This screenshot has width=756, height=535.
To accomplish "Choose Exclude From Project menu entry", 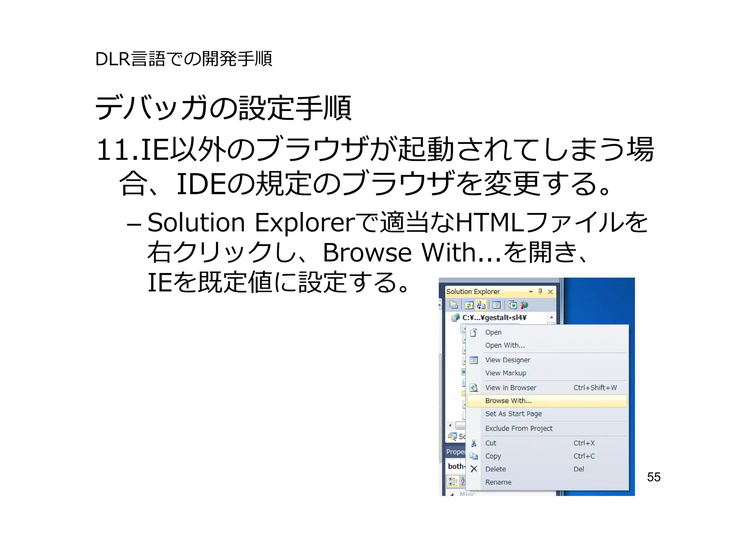I will click(x=547, y=428).
